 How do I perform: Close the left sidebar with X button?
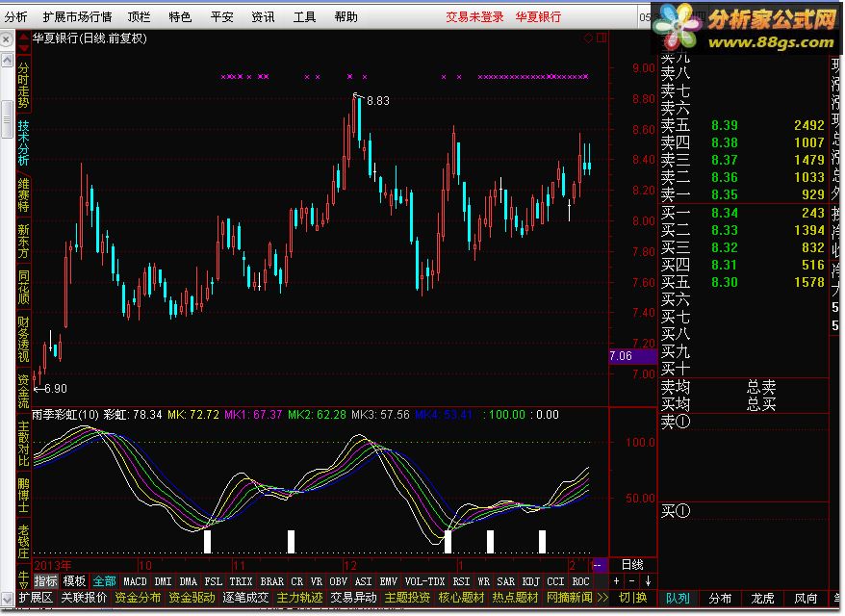[6, 39]
